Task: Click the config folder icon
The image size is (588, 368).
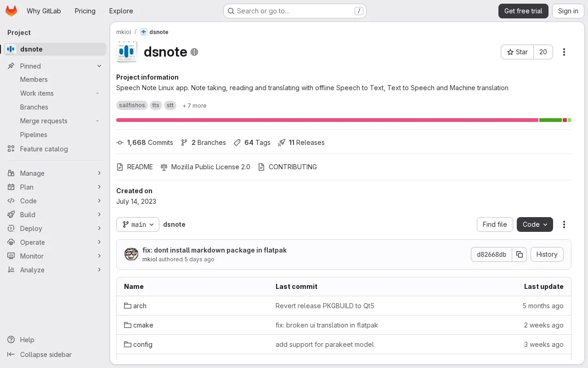Action: tap(128, 345)
